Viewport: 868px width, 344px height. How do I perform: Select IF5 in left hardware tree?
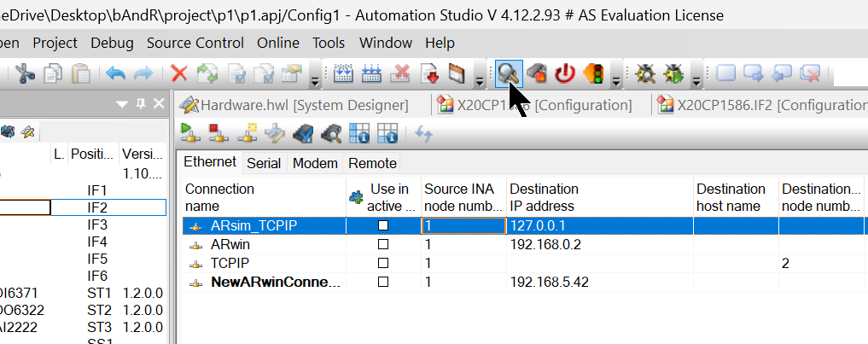tap(97, 259)
